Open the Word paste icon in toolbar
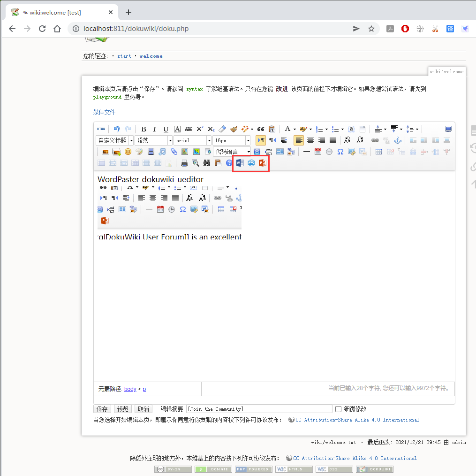Screen dimensions: 476x476 pos(240,163)
